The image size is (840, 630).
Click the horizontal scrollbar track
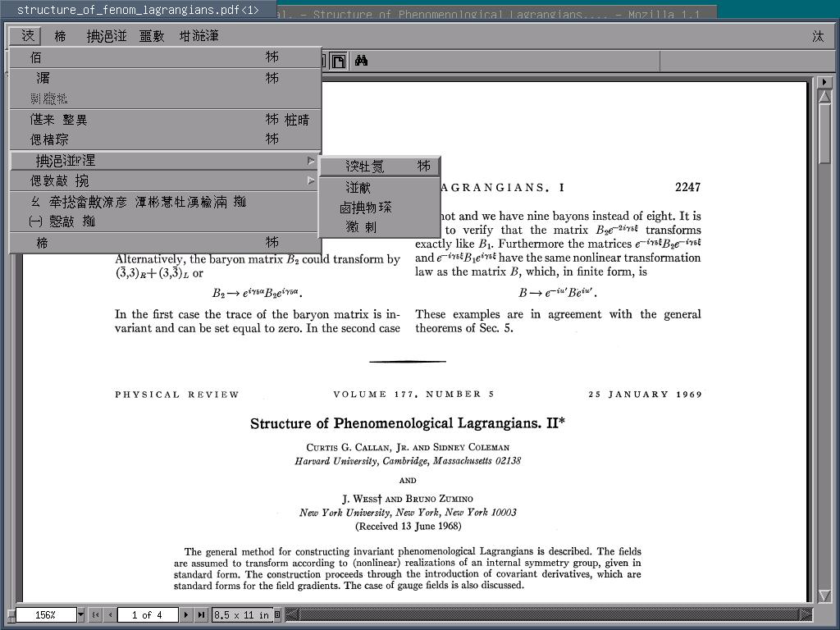pos(549,614)
